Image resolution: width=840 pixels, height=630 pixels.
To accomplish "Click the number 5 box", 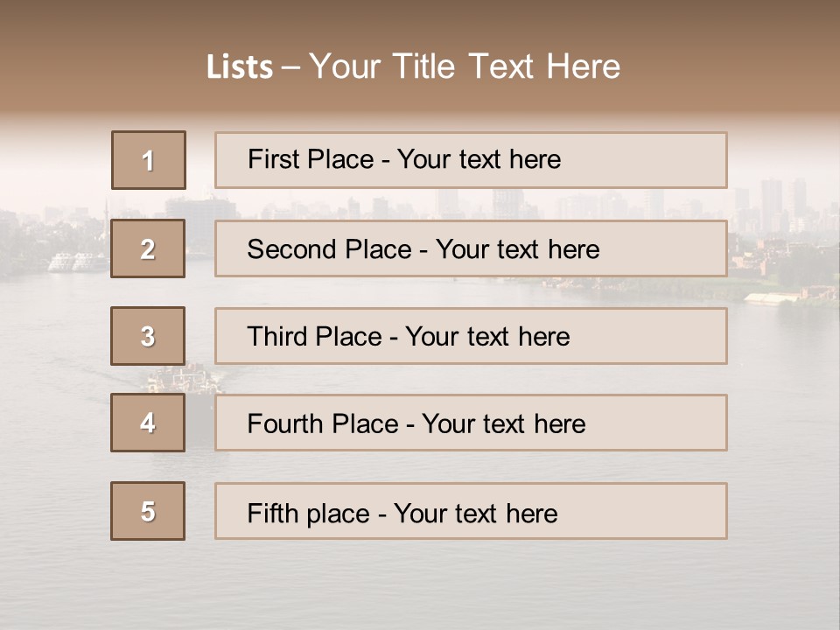I will (x=148, y=511).
